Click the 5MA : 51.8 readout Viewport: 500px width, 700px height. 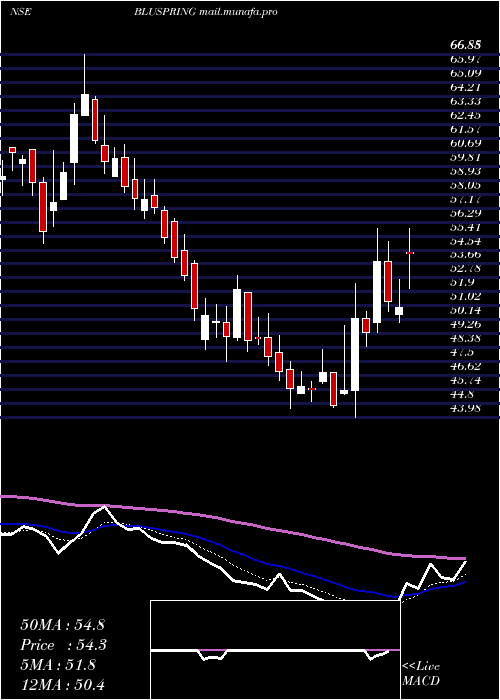(58, 665)
